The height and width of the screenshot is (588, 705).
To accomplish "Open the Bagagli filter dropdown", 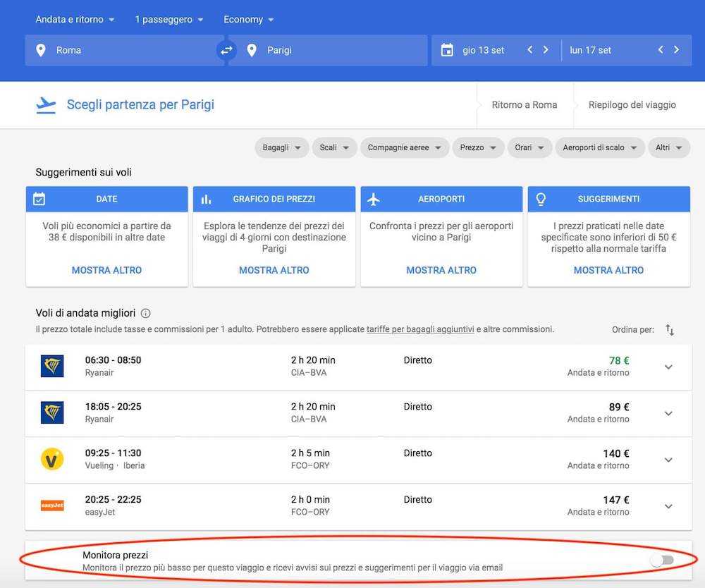I will 281,147.
